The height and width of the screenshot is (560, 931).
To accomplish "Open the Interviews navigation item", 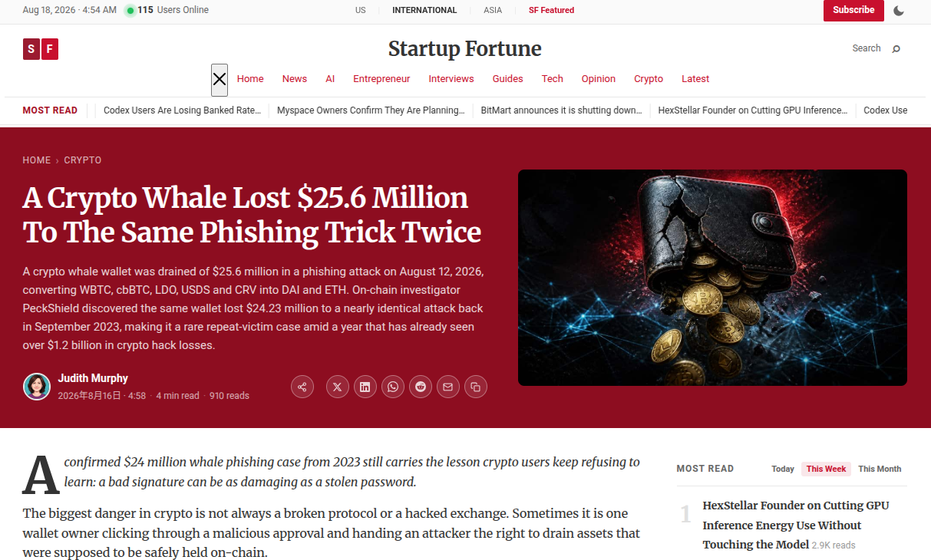I will coord(451,79).
